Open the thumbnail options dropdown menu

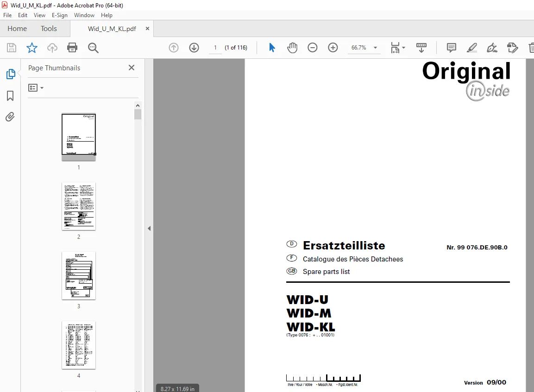coord(36,88)
